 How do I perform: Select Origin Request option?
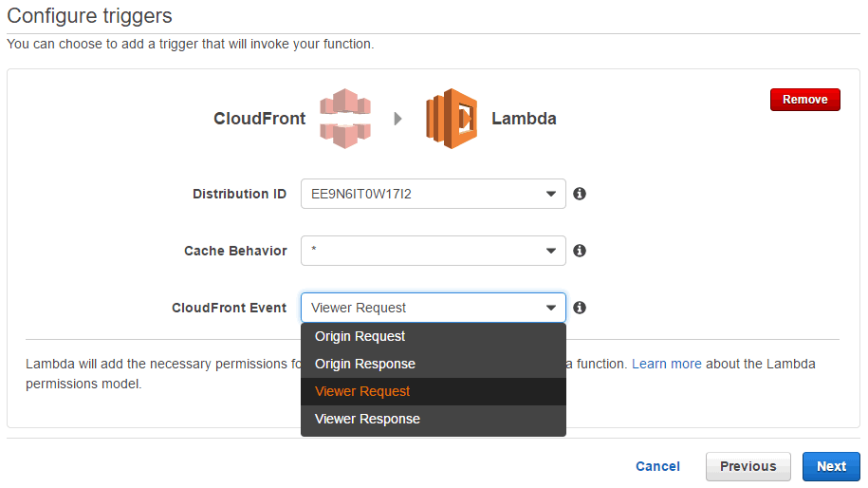click(x=434, y=336)
